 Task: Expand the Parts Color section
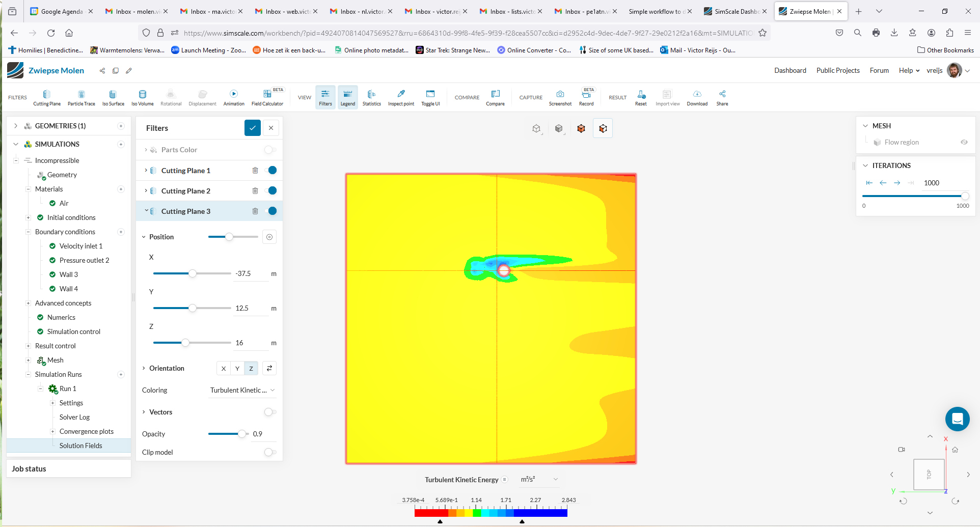(x=146, y=150)
